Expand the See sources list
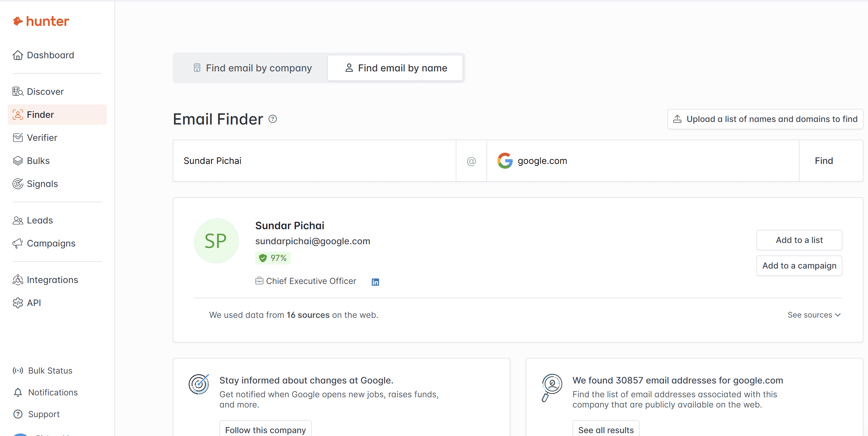This screenshot has width=868, height=436. 814,315
